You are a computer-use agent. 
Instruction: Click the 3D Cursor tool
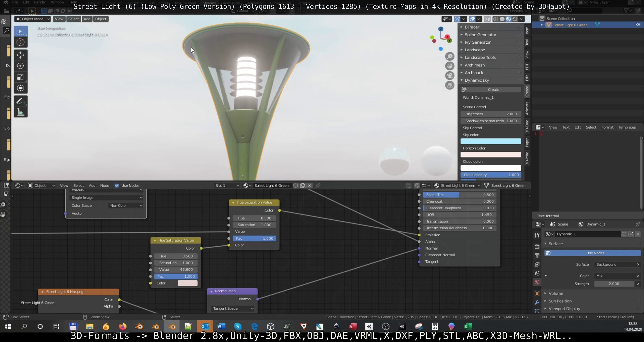(x=20, y=42)
